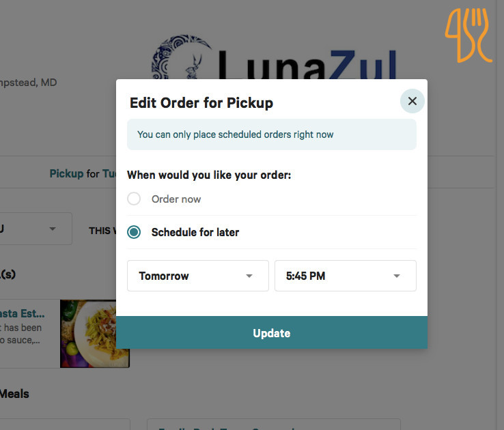Select the Schedule for later radio button
504x430 pixels.
[x=134, y=232]
